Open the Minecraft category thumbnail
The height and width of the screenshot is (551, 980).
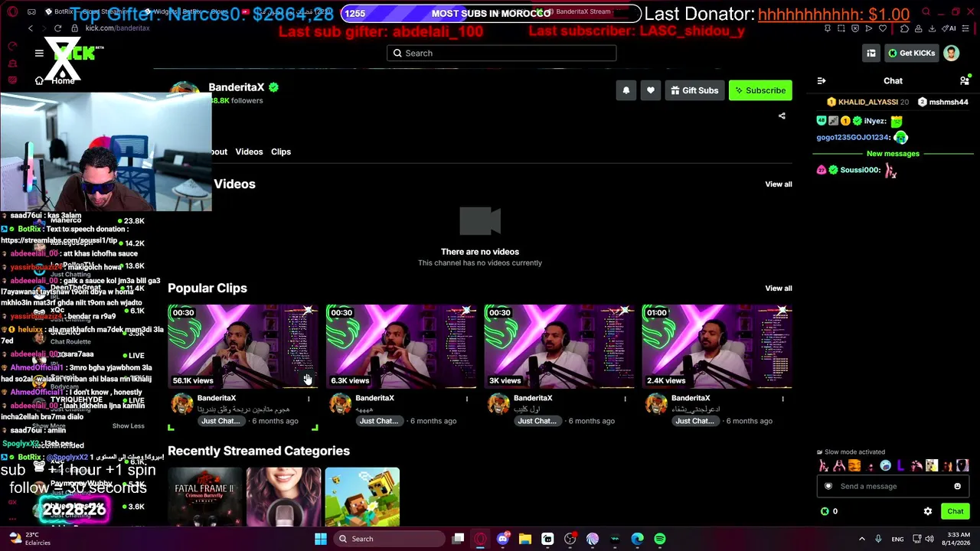pyautogui.click(x=362, y=497)
